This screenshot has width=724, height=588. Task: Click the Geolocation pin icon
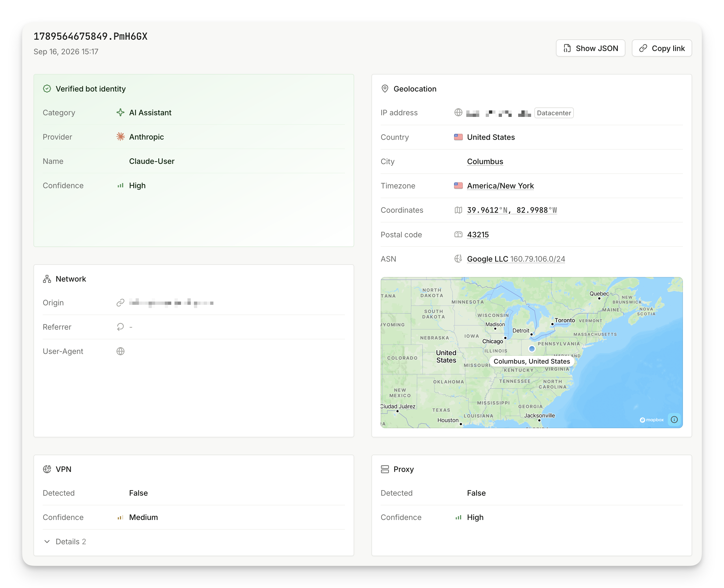click(x=385, y=89)
